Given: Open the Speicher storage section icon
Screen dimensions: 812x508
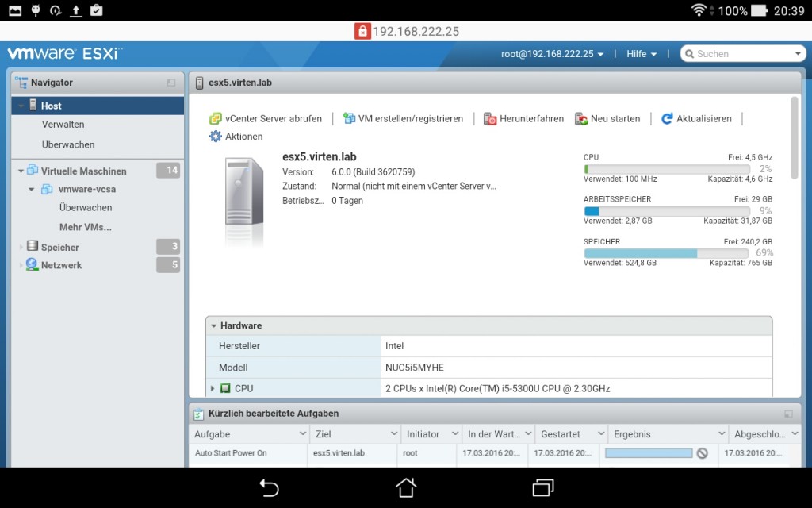Looking at the screenshot, I should click(32, 247).
